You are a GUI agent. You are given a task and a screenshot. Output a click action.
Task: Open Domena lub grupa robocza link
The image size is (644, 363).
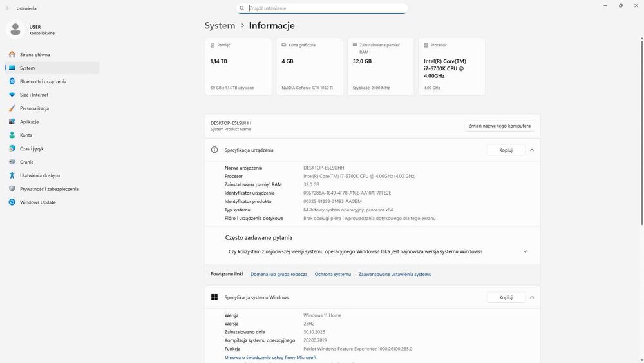click(x=279, y=274)
